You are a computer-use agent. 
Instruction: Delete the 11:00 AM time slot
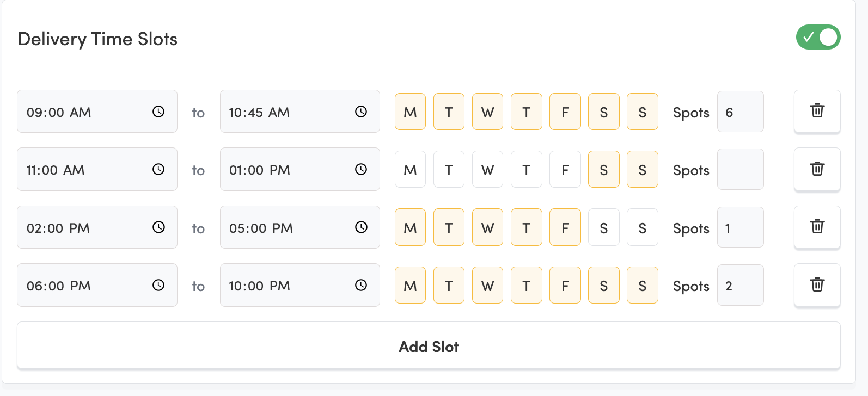[817, 169]
